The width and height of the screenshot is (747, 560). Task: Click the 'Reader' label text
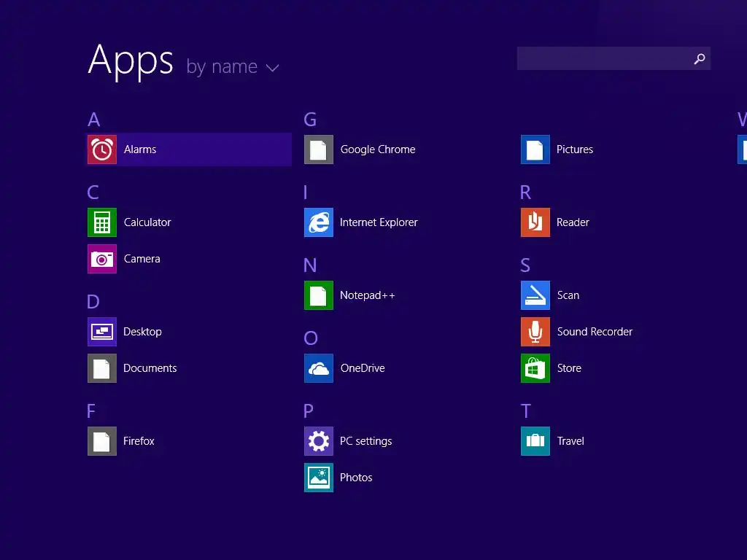coord(573,222)
